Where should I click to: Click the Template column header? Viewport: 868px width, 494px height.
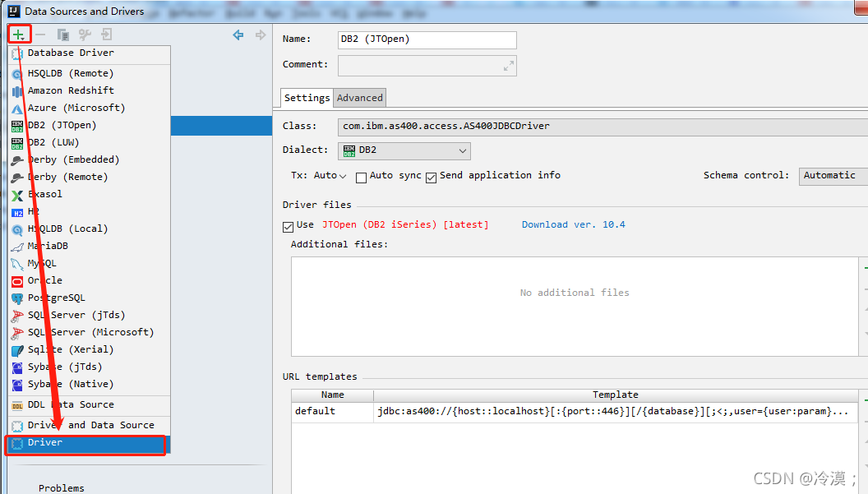click(x=616, y=395)
